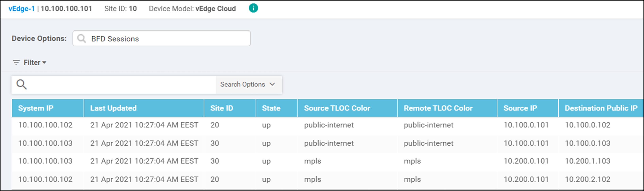The height and width of the screenshot is (191, 644).
Task: Click Source IP 10.200.0.101 in the 10.200.1.103 row
Action: point(526,161)
